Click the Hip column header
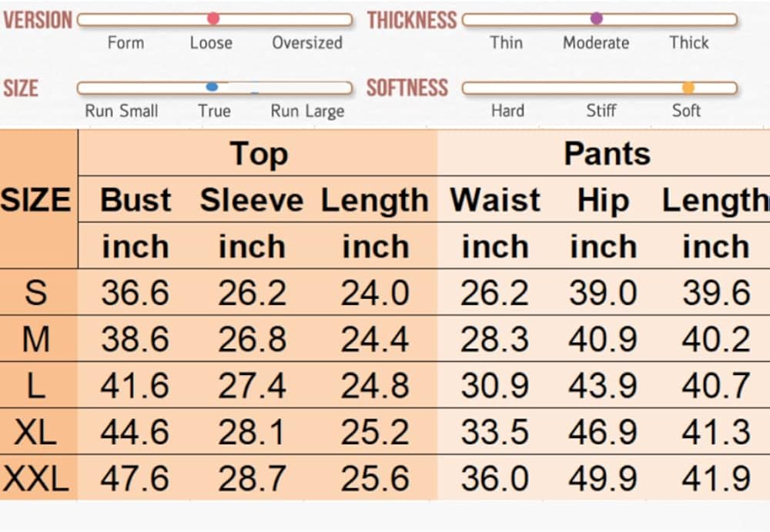The height and width of the screenshot is (532, 770). pos(603,200)
